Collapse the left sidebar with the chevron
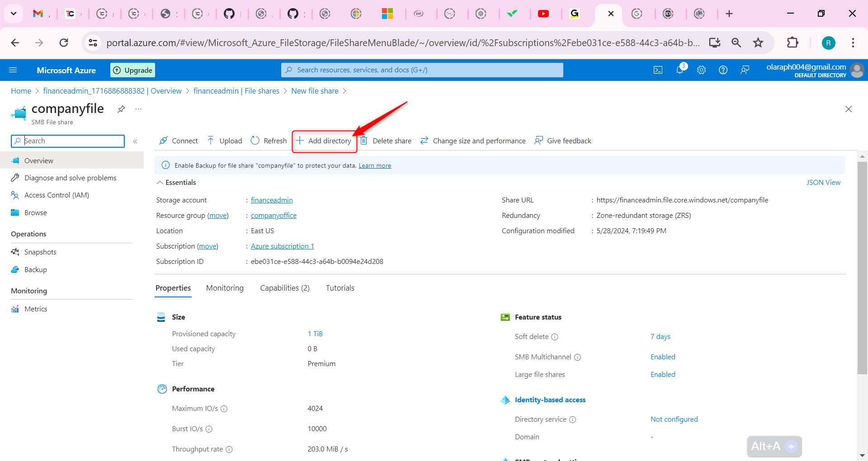Image resolution: width=868 pixels, height=461 pixels. (x=135, y=141)
